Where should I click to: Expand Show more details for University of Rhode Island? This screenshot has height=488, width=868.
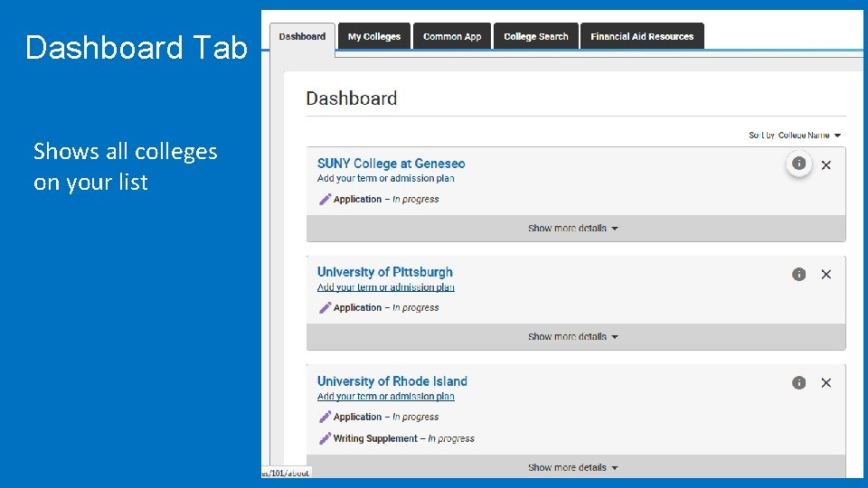point(573,468)
